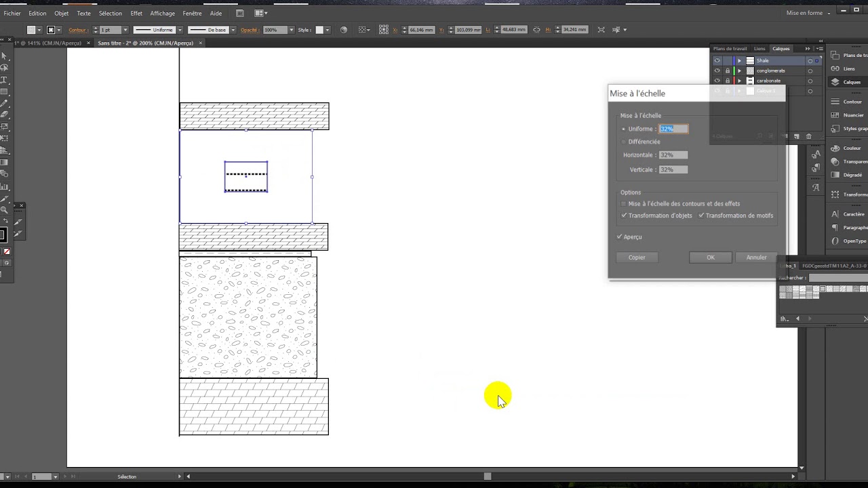Open the Fichier menu

pos(12,13)
